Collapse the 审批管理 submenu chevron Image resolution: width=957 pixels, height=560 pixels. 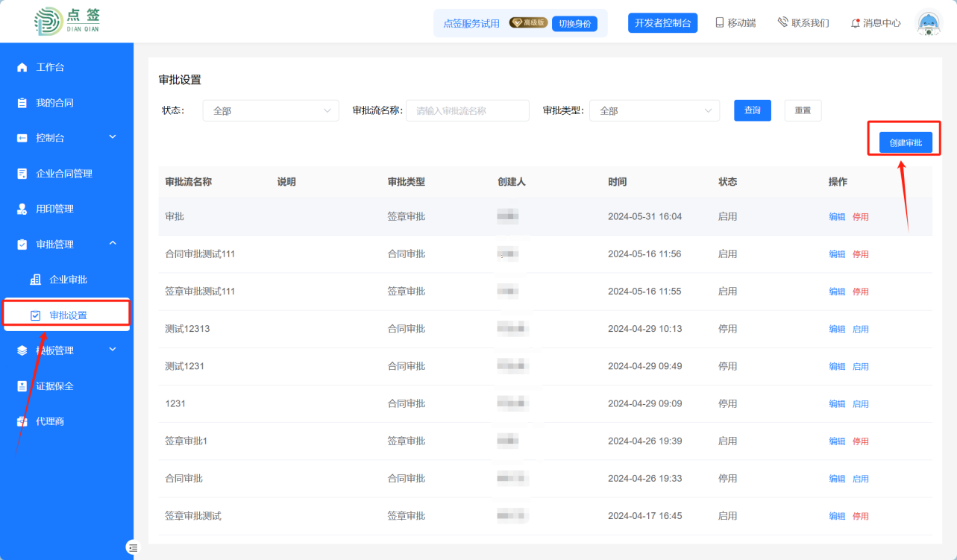pyautogui.click(x=113, y=243)
